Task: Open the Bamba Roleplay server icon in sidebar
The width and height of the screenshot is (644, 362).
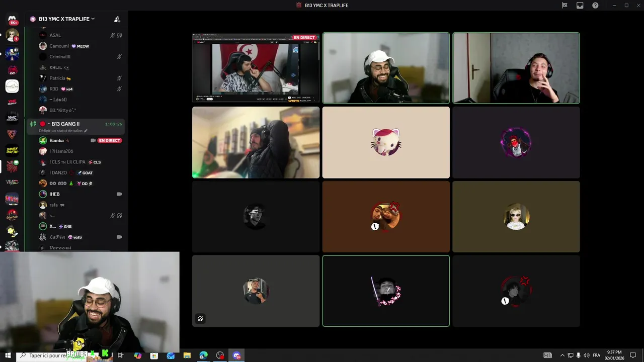Action: pos(12,151)
